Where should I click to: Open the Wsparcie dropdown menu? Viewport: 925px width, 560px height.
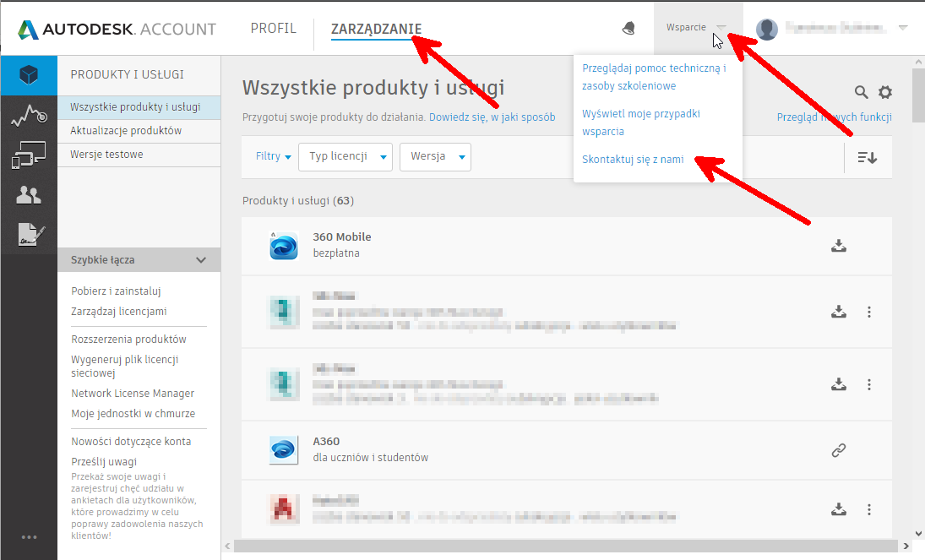pyautogui.click(x=697, y=28)
